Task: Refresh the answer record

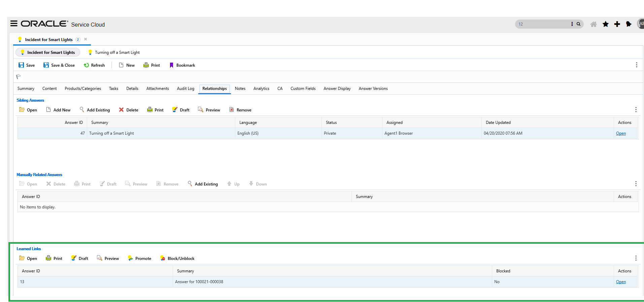Action: [94, 65]
